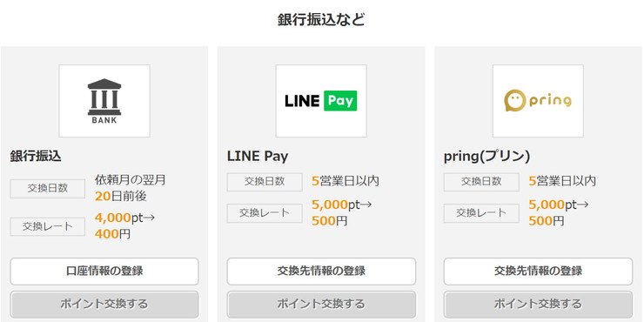
Task: Click LINE Pay 交換先情報の登録 button
Action: point(321,272)
